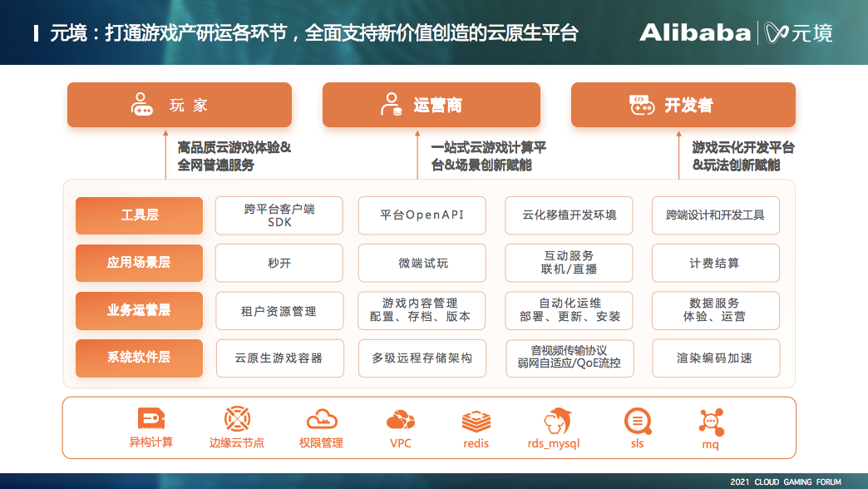Viewport: 868px width, 489px height.
Task: Click the Alibaba 元境 logo
Action: pos(737,32)
